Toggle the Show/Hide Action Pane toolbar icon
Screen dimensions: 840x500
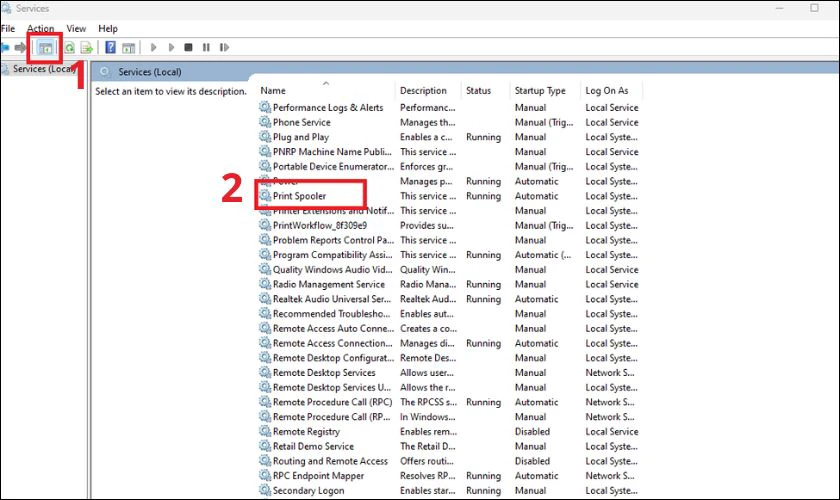129,48
